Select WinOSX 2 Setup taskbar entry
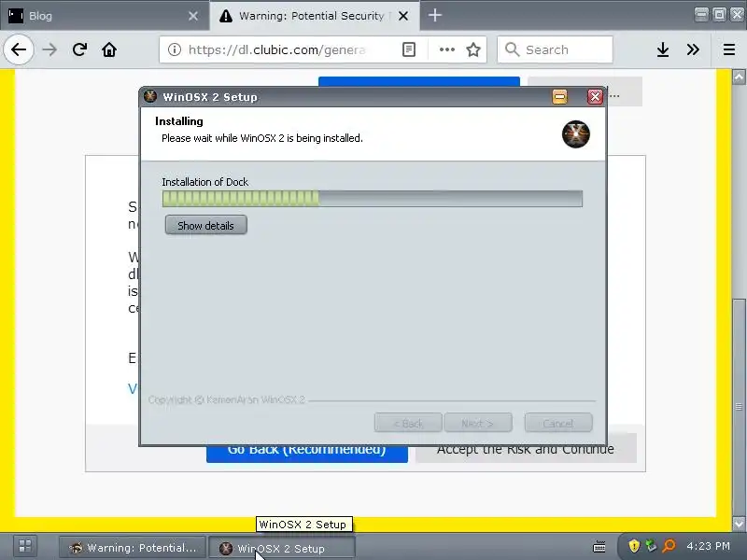The image size is (747, 560). (282, 549)
